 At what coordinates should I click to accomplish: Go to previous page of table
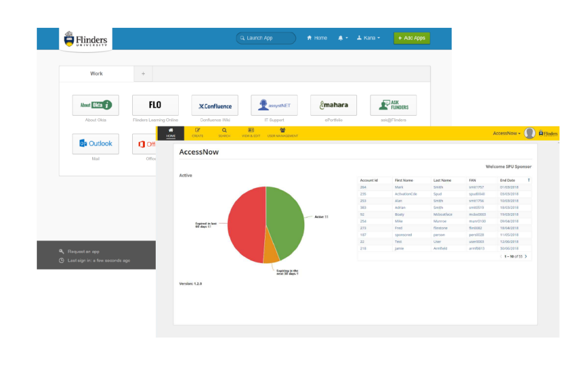501,257
